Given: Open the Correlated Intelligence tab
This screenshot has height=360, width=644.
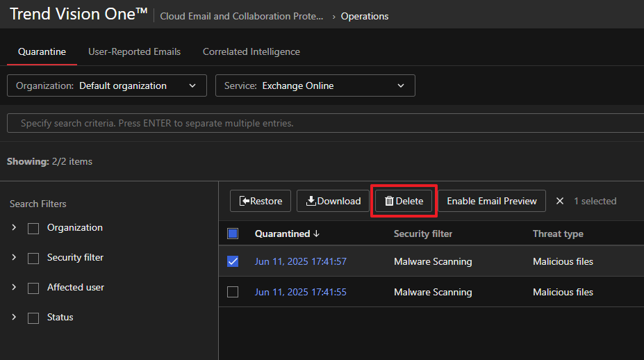Looking at the screenshot, I should [x=251, y=51].
